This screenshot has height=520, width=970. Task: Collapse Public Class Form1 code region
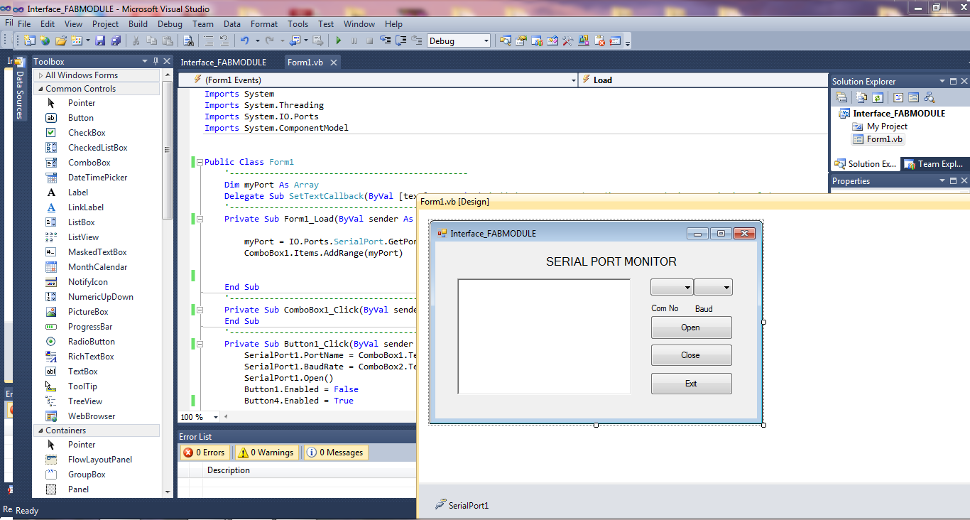point(200,162)
